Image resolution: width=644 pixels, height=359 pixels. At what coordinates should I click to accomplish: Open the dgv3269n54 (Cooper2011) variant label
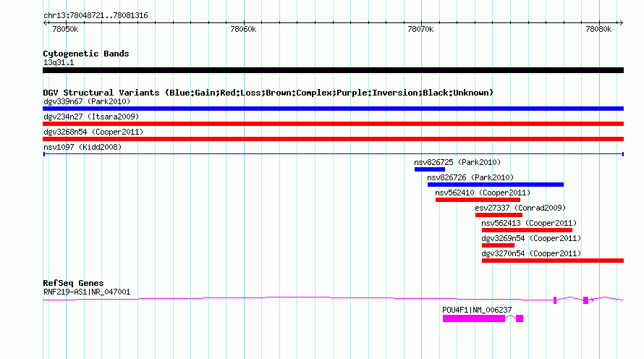pyautogui.click(x=531, y=238)
